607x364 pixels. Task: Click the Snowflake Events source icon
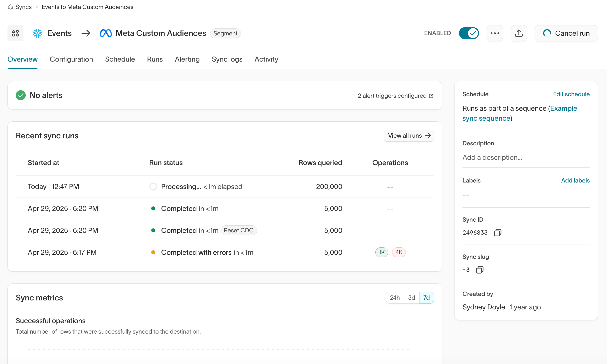click(37, 33)
